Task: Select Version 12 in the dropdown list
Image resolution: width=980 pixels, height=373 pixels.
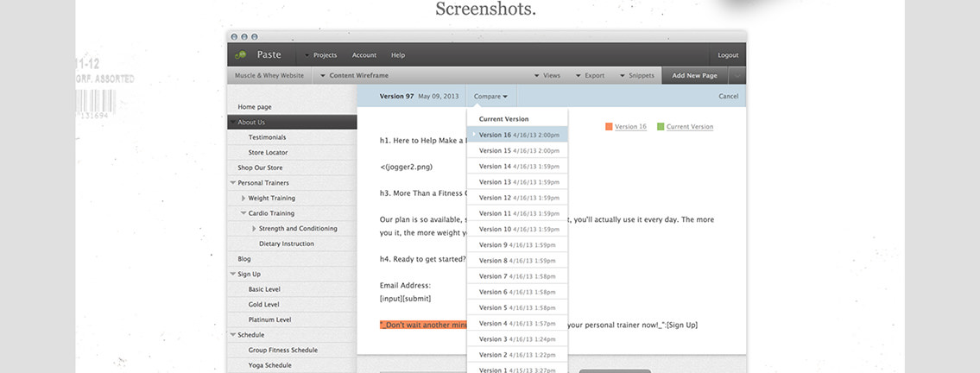Action: (x=517, y=198)
